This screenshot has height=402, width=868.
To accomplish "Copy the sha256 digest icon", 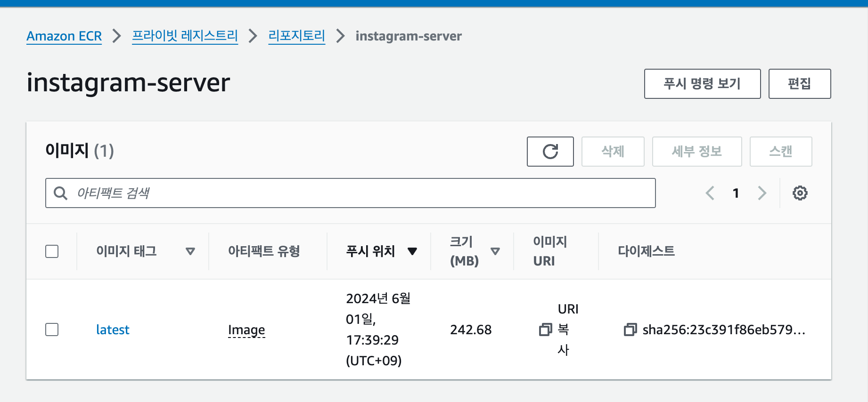I will 630,330.
